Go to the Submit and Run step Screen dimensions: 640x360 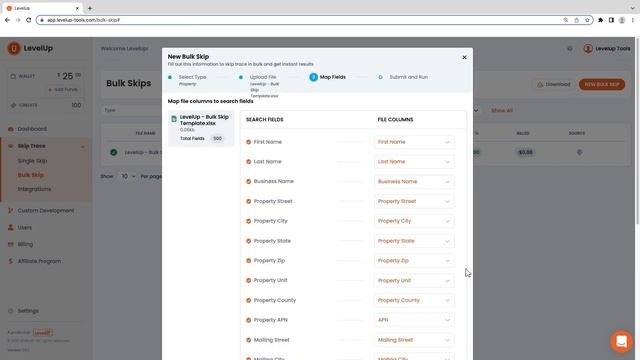tap(408, 77)
